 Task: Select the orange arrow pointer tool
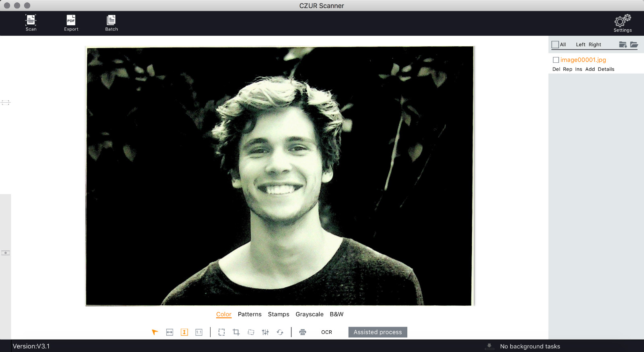pyautogui.click(x=155, y=332)
